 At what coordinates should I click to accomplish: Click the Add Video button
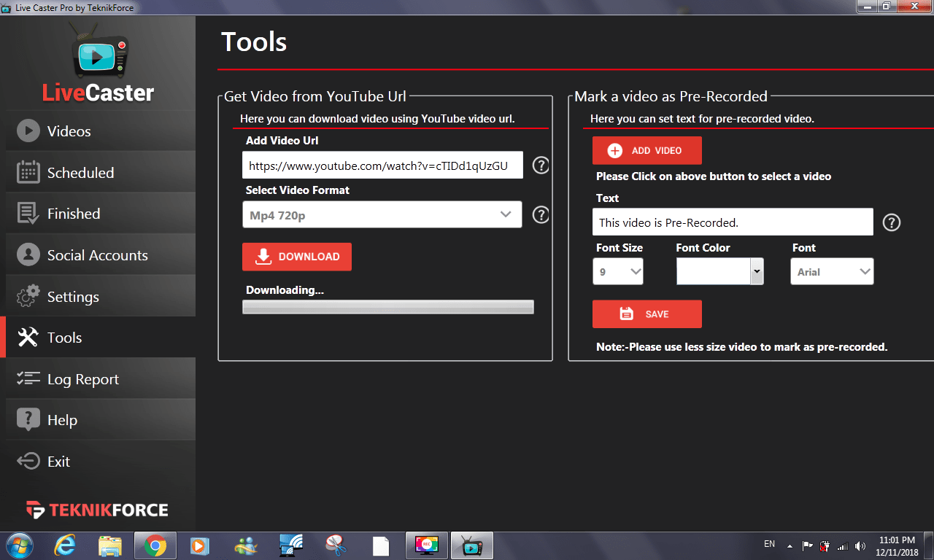(x=647, y=150)
